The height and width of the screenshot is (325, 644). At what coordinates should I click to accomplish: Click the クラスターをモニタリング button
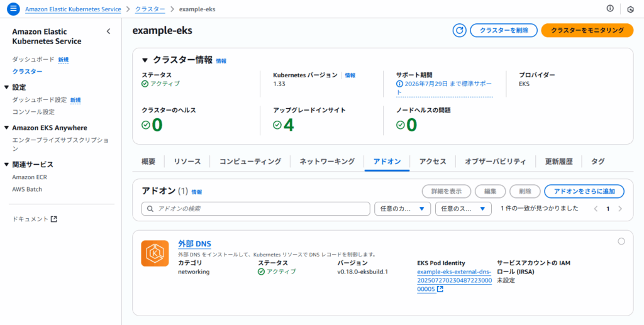587,30
